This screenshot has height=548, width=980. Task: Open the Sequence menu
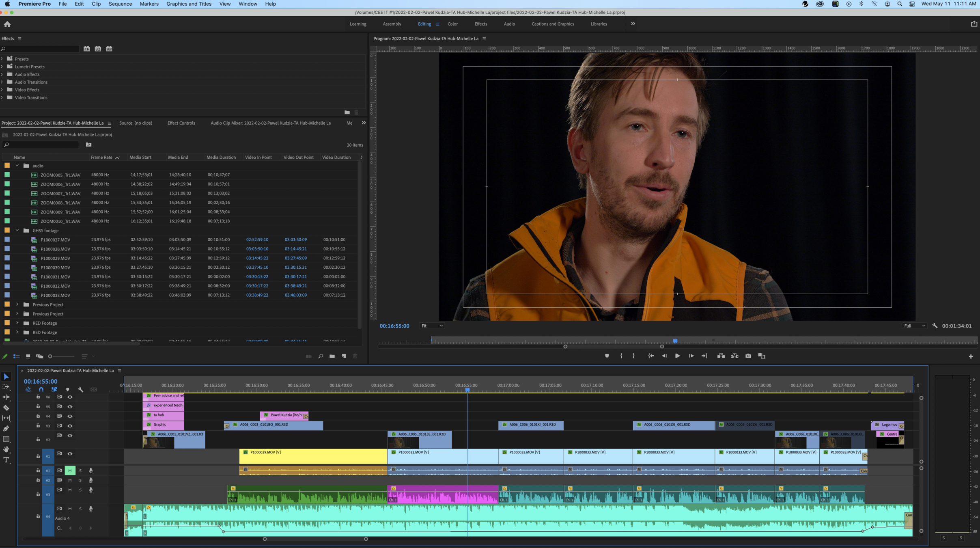click(x=120, y=4)
